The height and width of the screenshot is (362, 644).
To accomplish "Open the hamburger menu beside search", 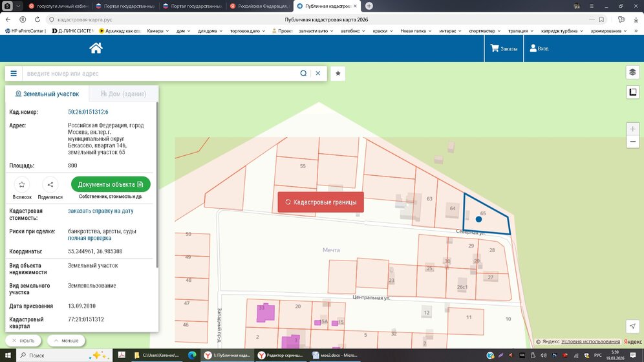I will (14, 74).
